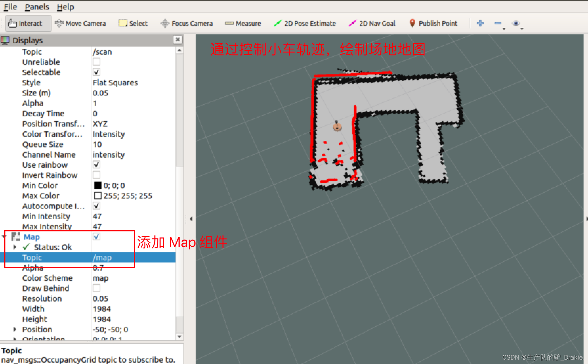Select the Min Intensity row

pos(88,216)
